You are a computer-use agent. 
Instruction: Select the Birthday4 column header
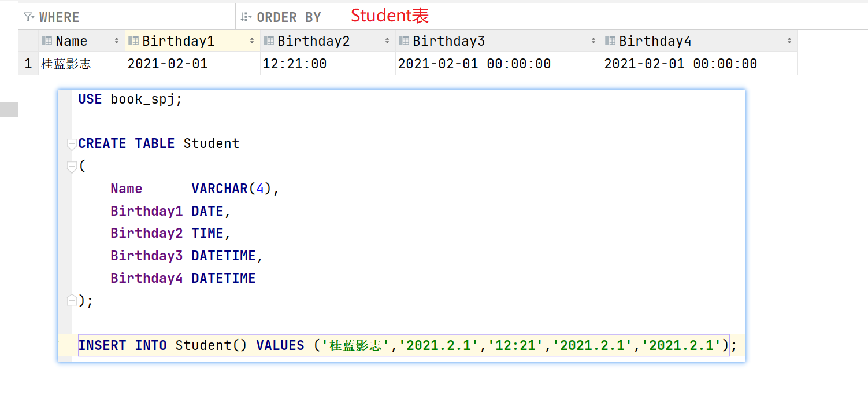coord(699,41)
